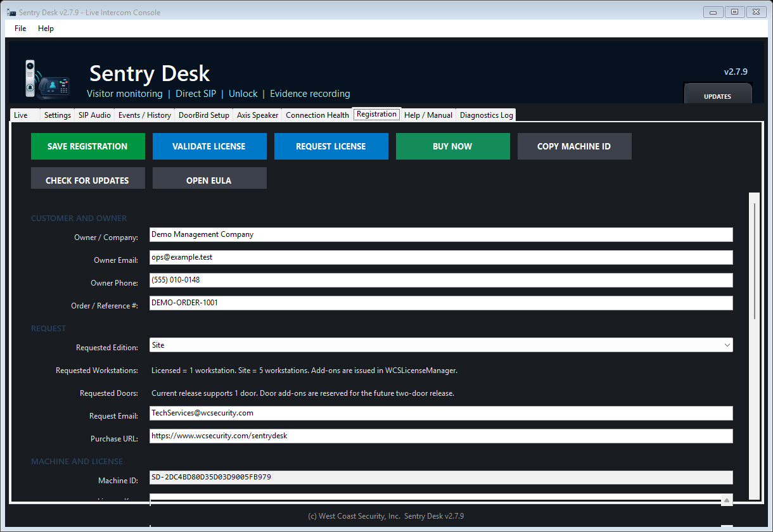Click the Unlock text in the header
This screenshot has height=532, width=773.
tap(243, 94)
